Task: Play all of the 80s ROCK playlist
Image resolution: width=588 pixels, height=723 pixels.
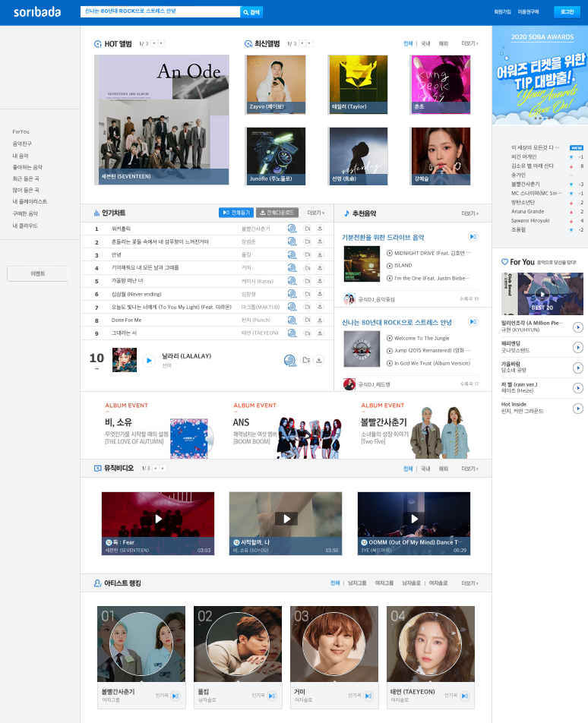Action: coord(473,321)
